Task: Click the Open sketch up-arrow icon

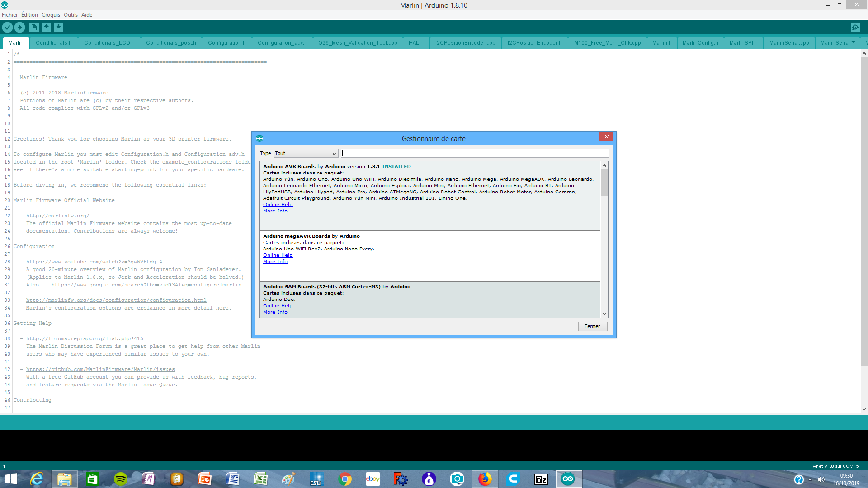Action: click(x=46, y=28)
